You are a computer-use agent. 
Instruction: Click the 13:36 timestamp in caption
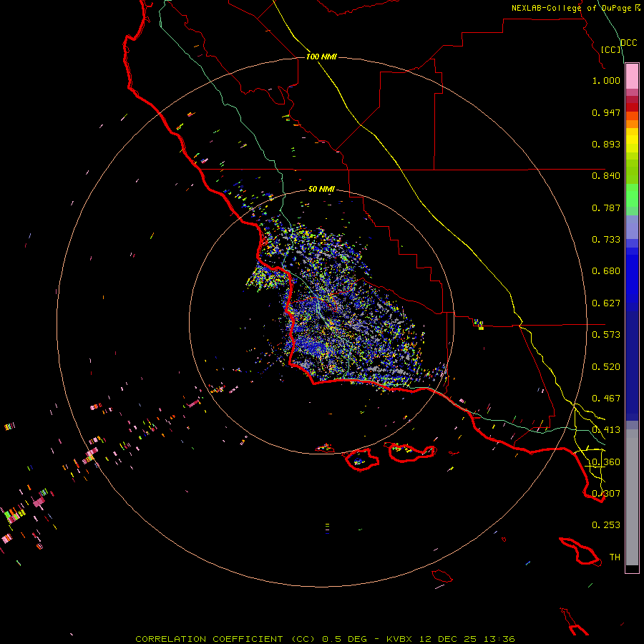tap(499, 639)
